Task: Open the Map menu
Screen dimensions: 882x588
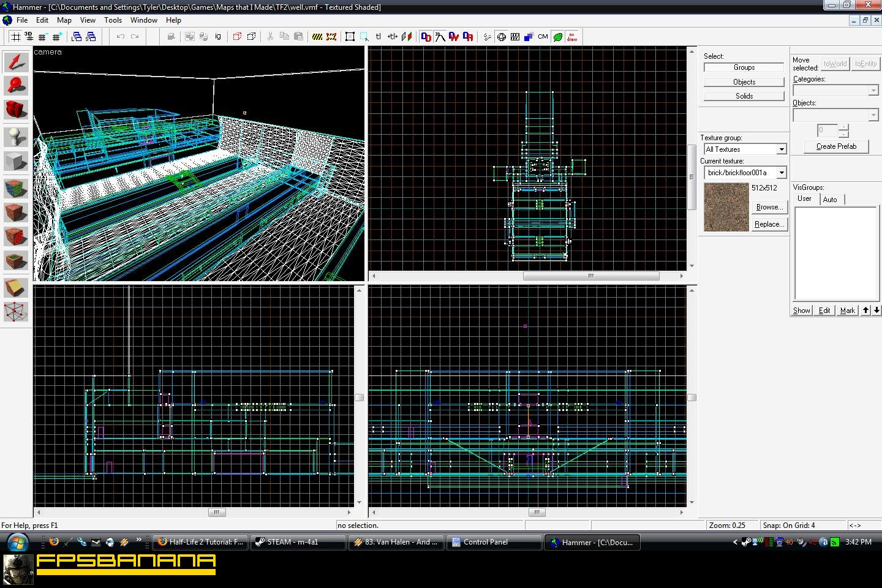Action: tap(64, 20)
